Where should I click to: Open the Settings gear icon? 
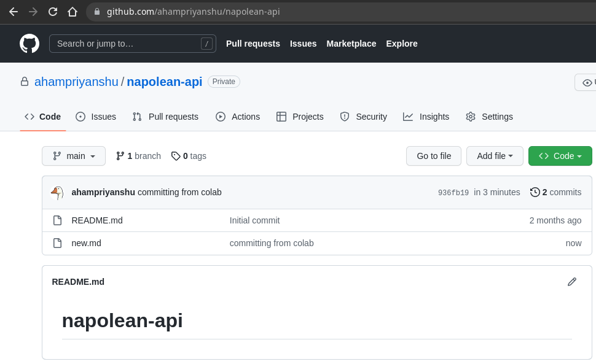tap(471, 117)
